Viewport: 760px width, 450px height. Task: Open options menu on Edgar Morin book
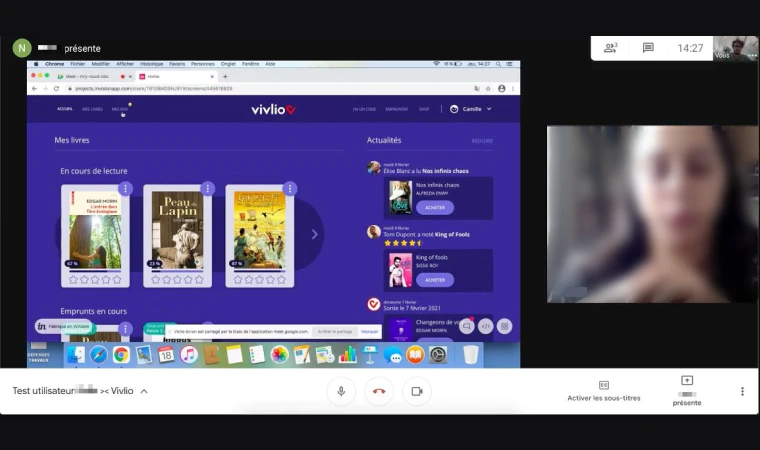[x=125, y=189]
